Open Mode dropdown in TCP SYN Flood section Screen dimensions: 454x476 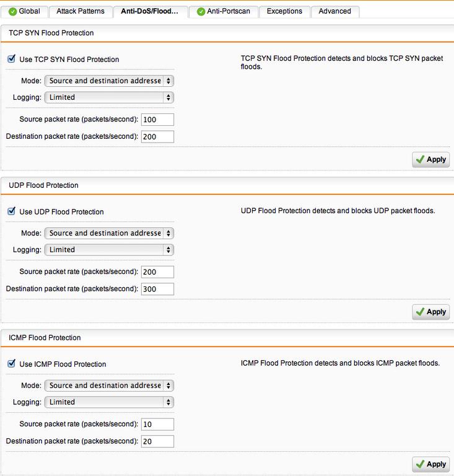109,81
